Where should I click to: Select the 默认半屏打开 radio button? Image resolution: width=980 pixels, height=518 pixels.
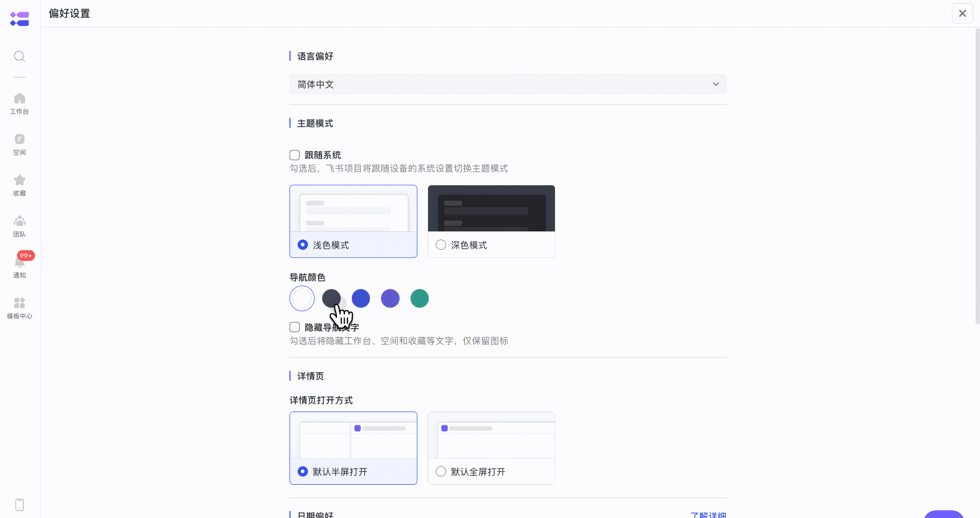click(x=303, y=471)
